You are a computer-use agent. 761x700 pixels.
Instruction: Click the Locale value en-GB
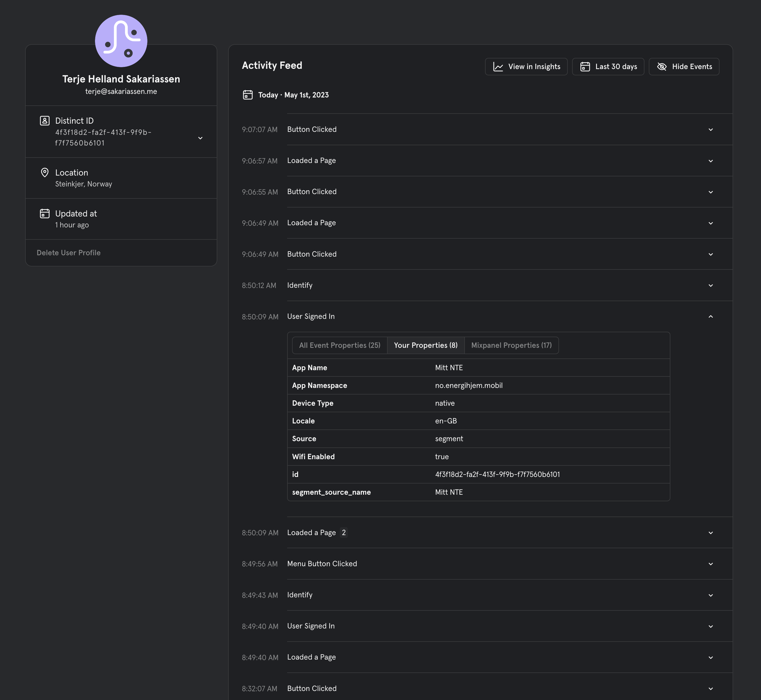coord(446,421)
